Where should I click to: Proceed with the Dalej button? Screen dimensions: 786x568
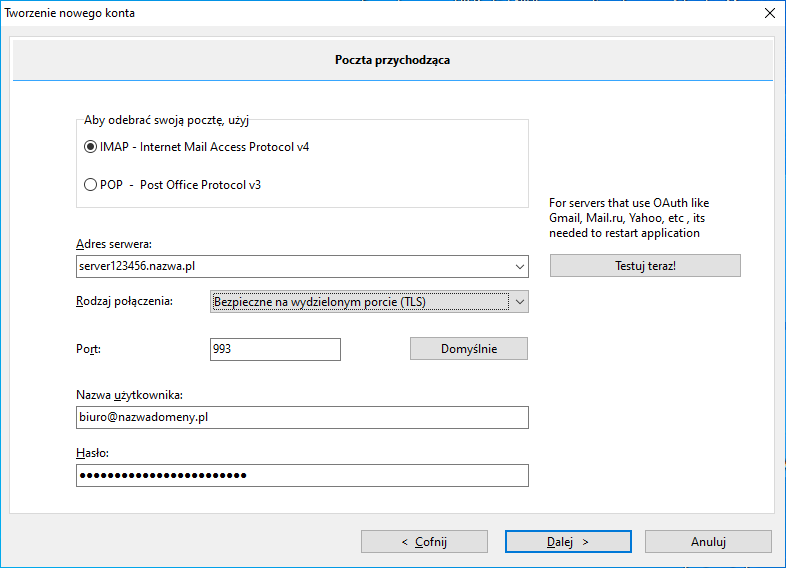(x=568, y=542)
